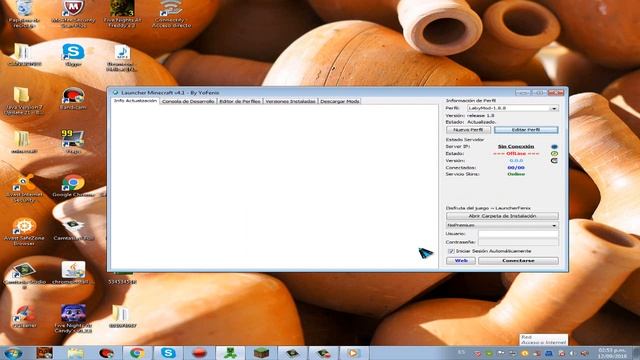The width and height of the screenshot is (640, 360).
Task: Open the Descargar Mods tab
Action: click(x=340, y=101)
